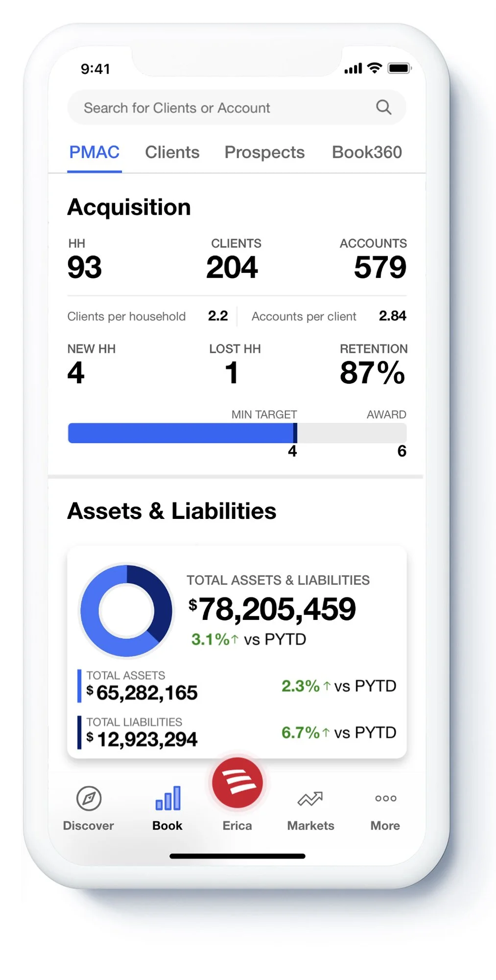Tap the AWARD target value 6
The height and width of the screenshot is (980, 496).
coord(402,451)
